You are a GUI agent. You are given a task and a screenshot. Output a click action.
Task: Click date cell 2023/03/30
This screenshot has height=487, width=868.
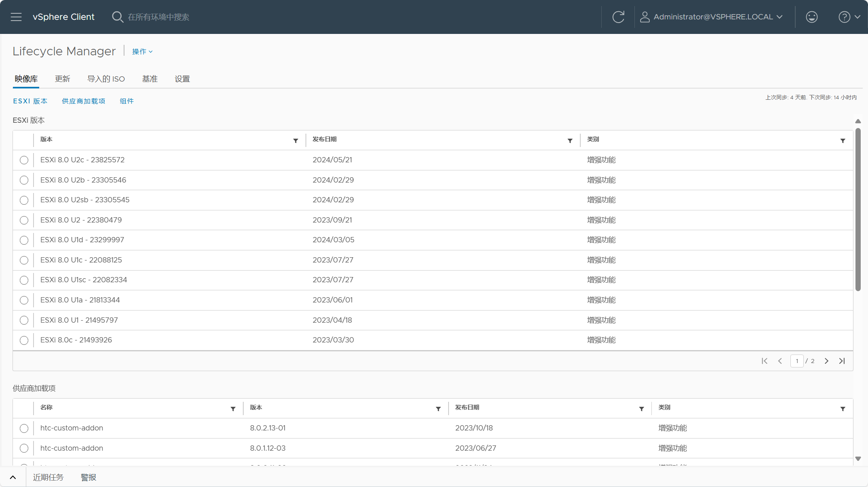point(333,340)
